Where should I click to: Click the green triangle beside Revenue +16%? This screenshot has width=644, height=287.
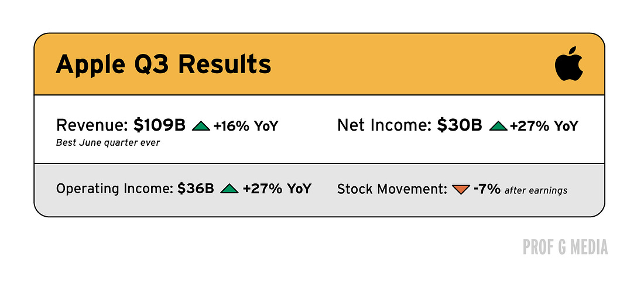pos(201,126)
